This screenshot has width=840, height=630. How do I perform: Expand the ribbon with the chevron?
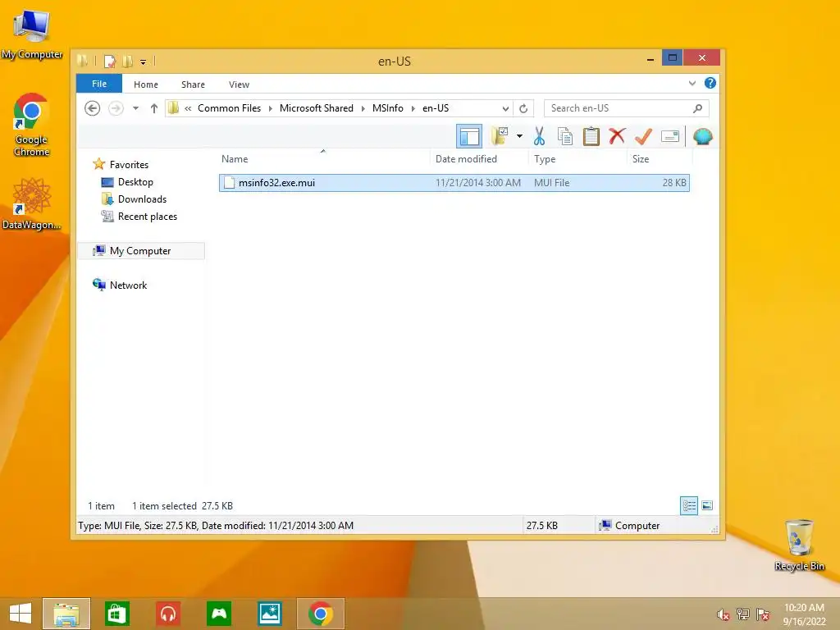(x=692, y=83)
